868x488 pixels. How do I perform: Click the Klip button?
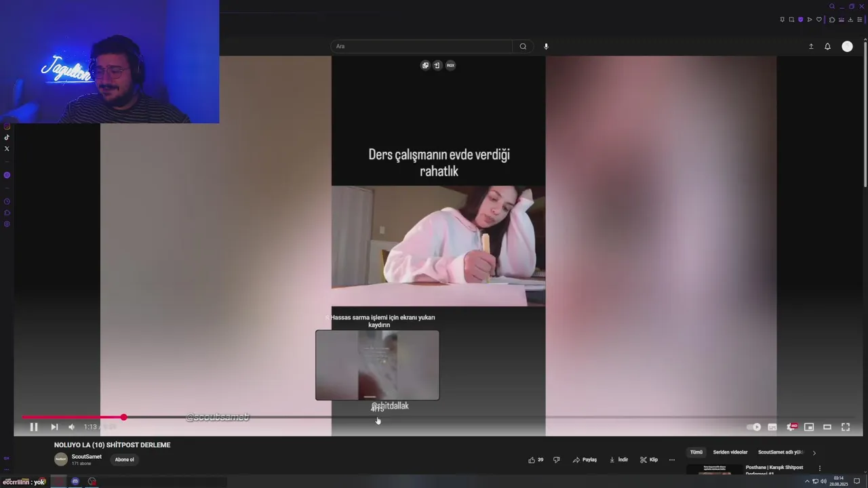(649, 460)
